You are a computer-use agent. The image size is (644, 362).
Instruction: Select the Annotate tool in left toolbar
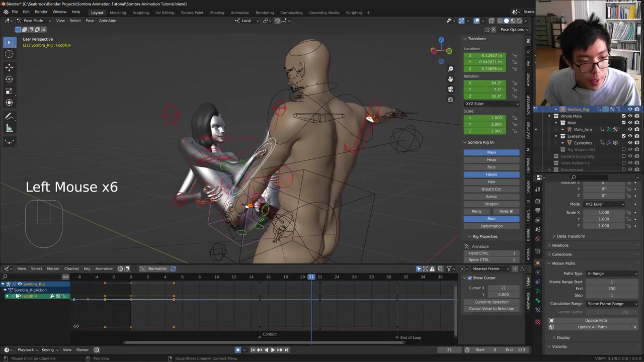(x=9, y=116)
